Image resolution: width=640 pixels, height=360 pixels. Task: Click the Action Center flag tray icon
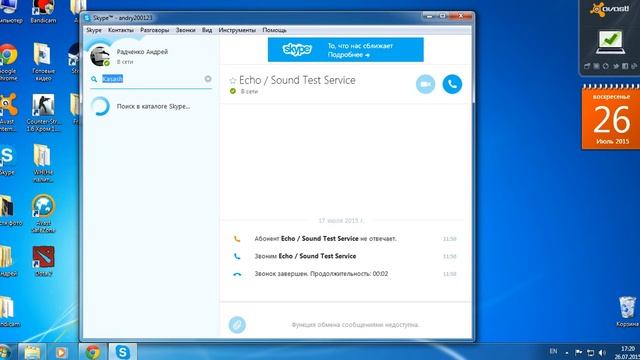click(578, 352)
